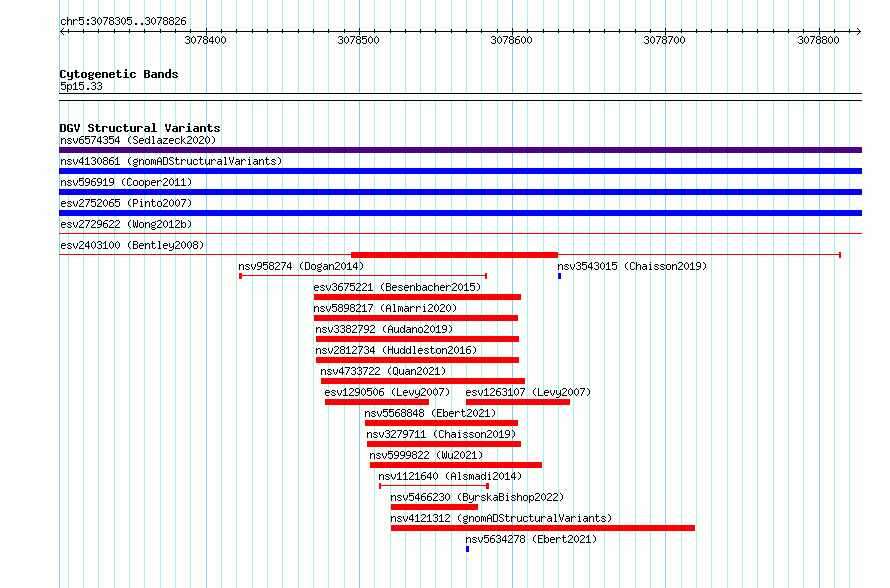Click the nsv596919 (Cooper2011) label
Viewport: 890px width, 588px height.
(126, 182)
